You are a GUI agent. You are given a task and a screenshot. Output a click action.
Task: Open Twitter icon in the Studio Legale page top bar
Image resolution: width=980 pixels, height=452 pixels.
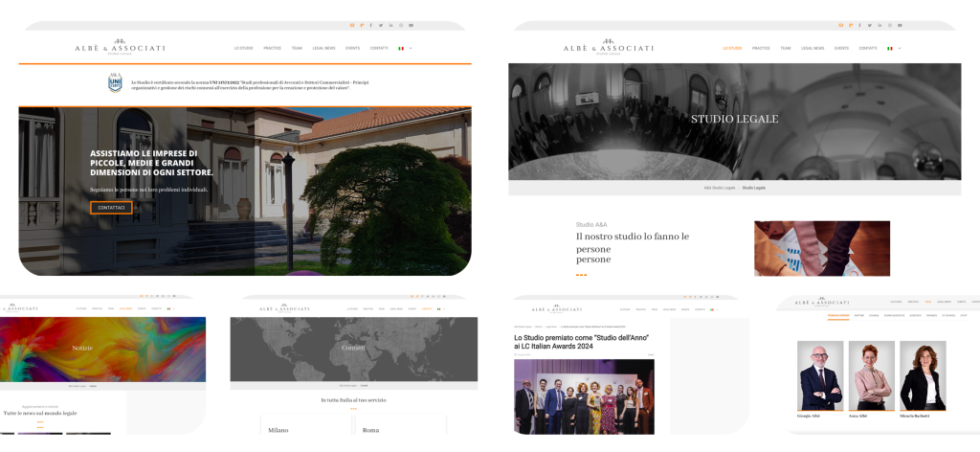click(870, 25)
